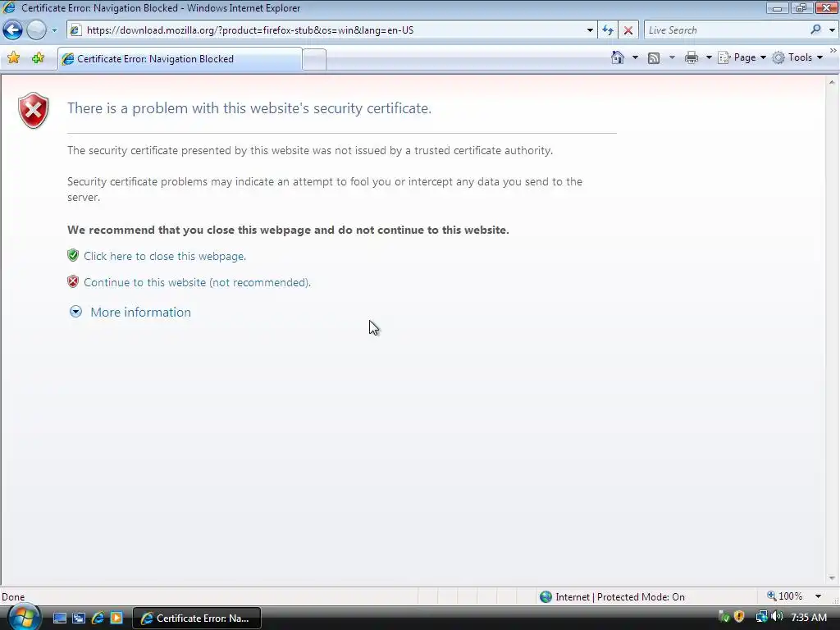This screenshot has height=630, width=840.
Task: Continue to this website (not recommended) link
Action: pos(197,282)
